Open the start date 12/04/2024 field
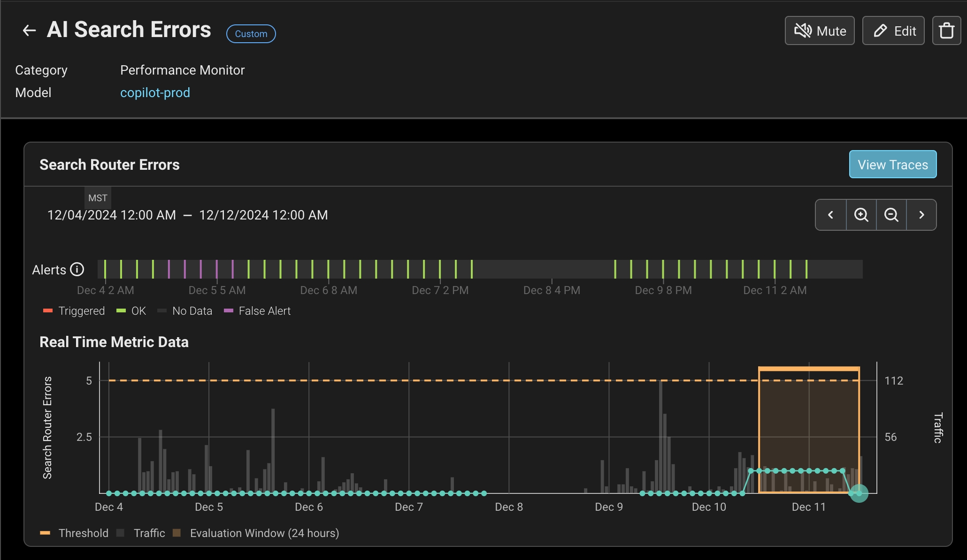 tap(111, 215)
